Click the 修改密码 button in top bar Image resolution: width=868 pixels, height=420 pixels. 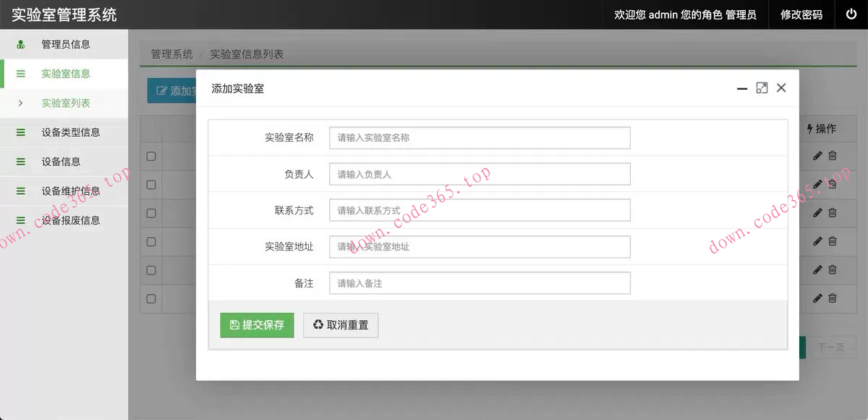(801, 14)
